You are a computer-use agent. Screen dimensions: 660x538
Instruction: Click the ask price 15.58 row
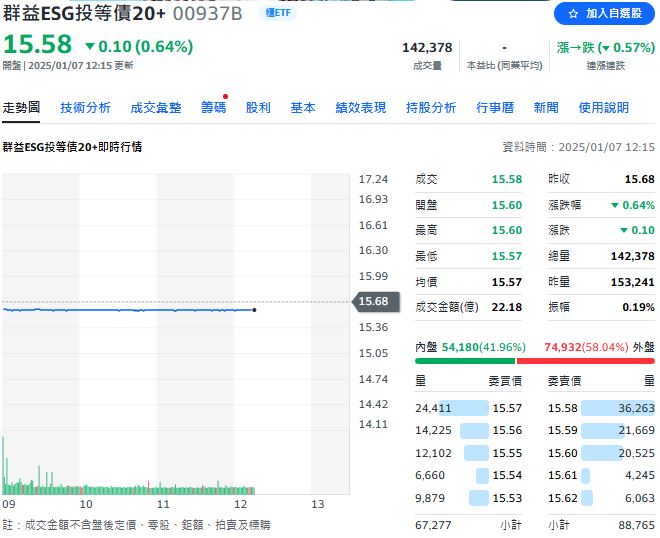[601, 408]
